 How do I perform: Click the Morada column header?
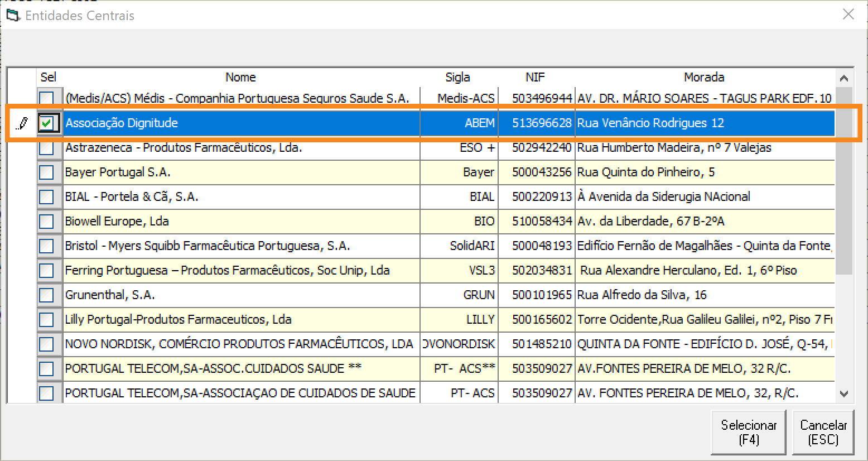click(x=704, y=77)
